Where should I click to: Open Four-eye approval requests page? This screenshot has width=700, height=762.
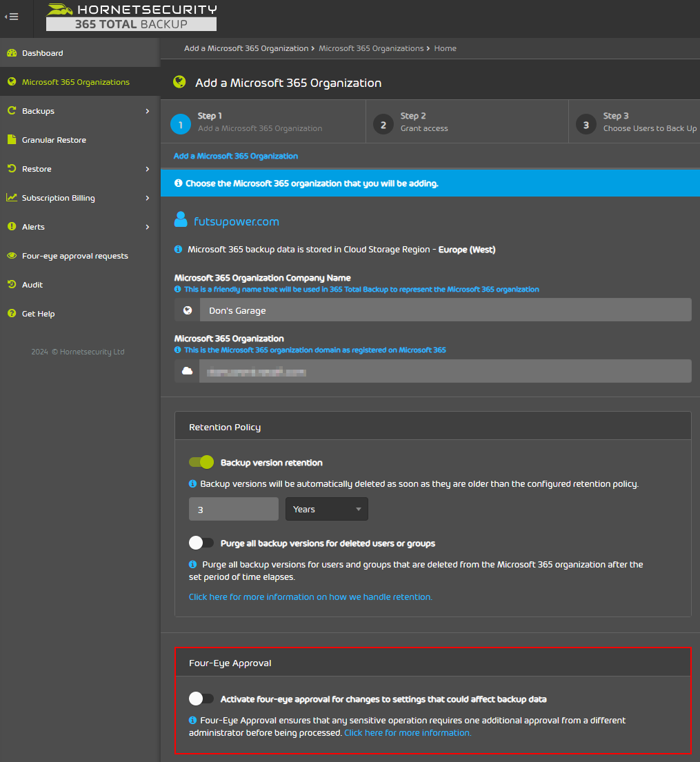coord(80,256)
